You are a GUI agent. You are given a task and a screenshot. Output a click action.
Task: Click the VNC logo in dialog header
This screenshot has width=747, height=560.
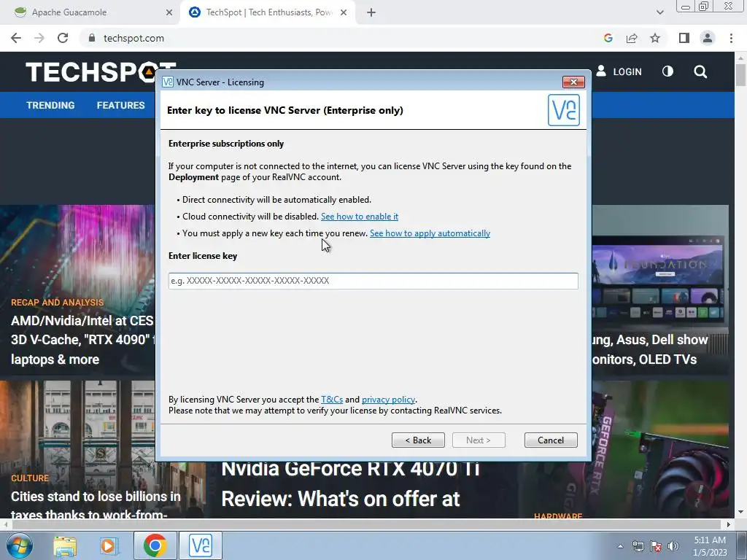point(564,110)
